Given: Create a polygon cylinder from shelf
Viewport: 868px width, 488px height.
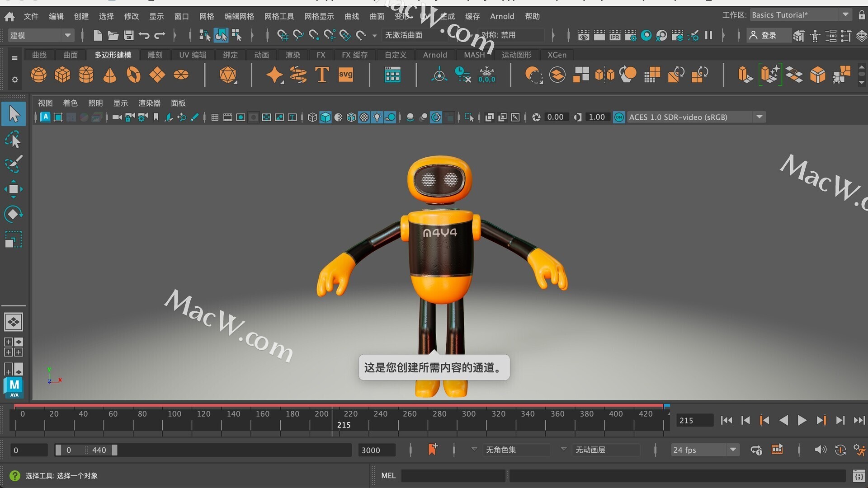Looking at the screenshot, I should [86, 75].
